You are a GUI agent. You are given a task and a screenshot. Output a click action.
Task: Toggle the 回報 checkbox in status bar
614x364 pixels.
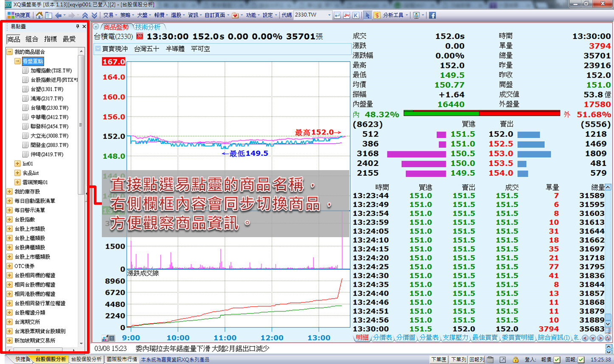581,360
